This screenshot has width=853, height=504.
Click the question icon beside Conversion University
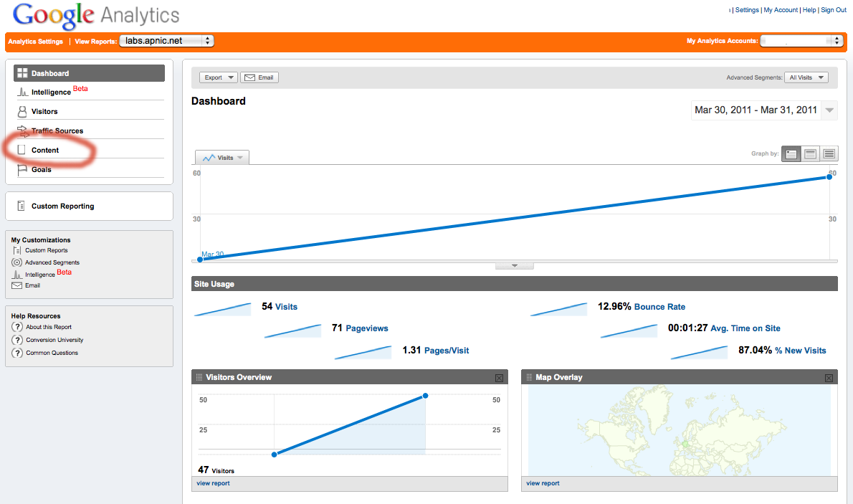pyautogui.click(x=17, y=340)
